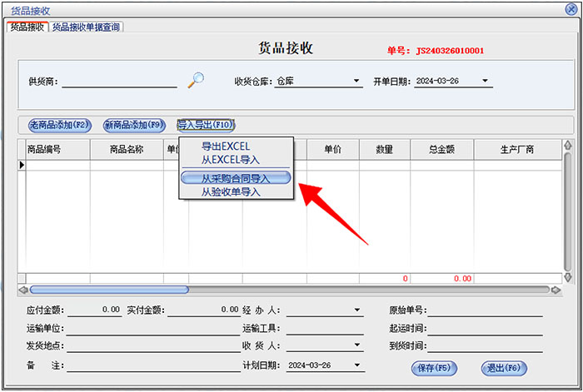Choose 导出EXCEL from the menu
Viewport: 583px width, 392px height.
(226, 147)
